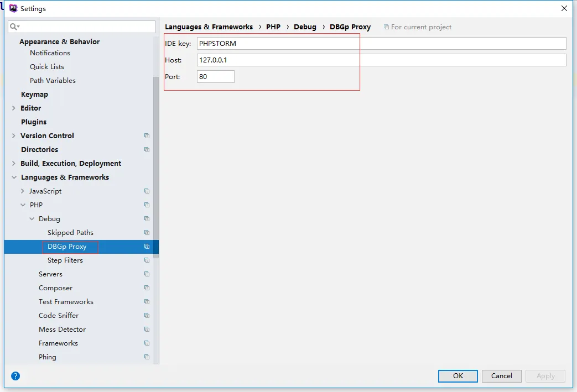Image resolution: width=577 pixels, height=392 pixels.
Task: Click the help question mark icon
Action: [15, 376]
